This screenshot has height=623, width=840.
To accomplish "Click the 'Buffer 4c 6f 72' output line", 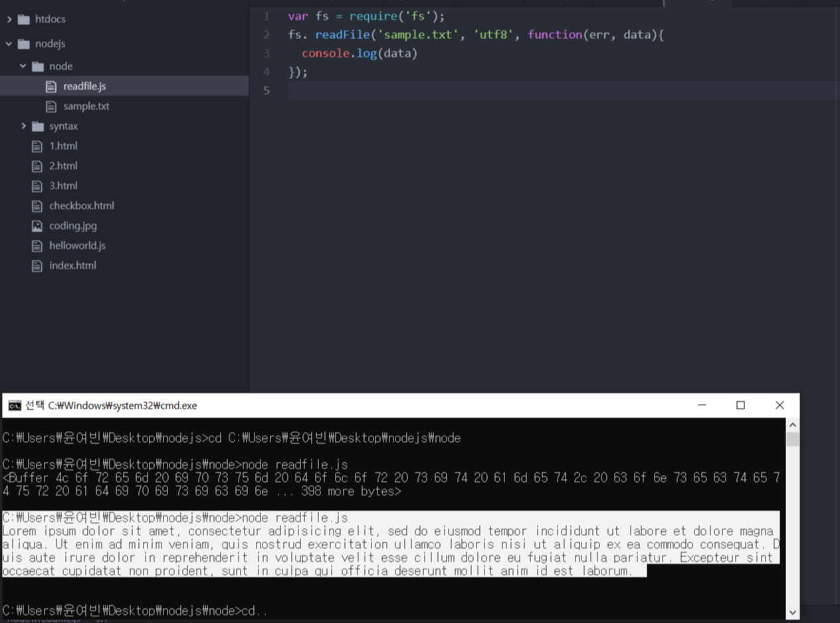I will 391,478.
